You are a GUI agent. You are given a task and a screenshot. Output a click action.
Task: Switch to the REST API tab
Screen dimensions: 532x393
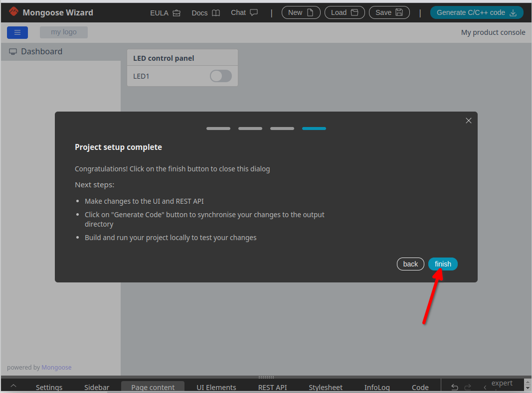272,387
